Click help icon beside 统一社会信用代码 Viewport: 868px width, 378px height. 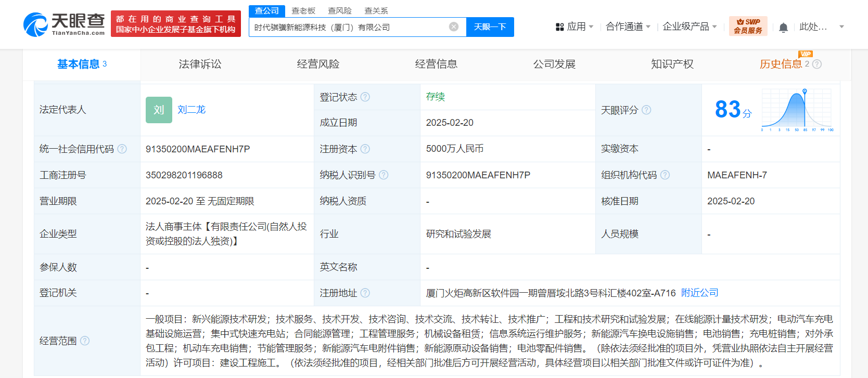point(122,149)
